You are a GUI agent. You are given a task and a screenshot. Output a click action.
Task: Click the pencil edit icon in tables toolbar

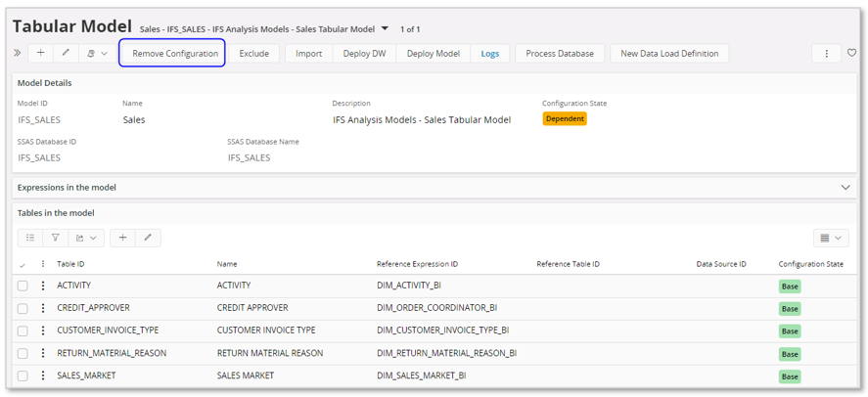pyautogui.click(x=148, y=238)
